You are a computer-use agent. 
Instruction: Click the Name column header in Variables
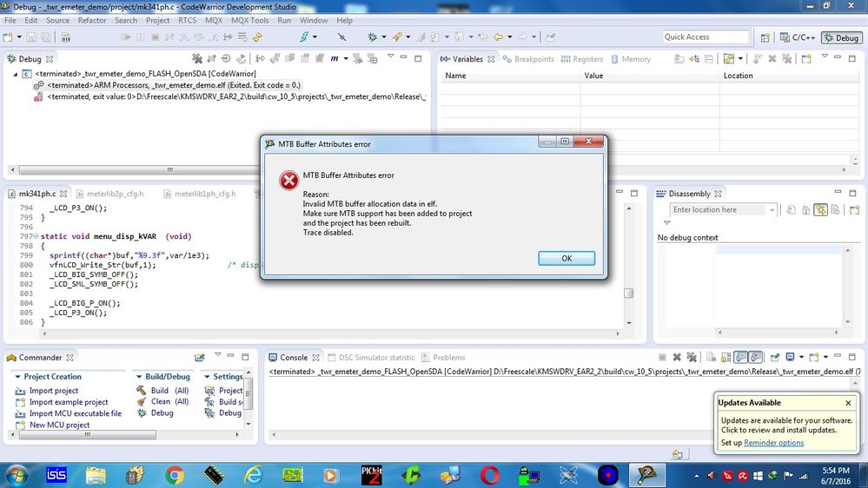pyautogui.click(x=510, y=76)
